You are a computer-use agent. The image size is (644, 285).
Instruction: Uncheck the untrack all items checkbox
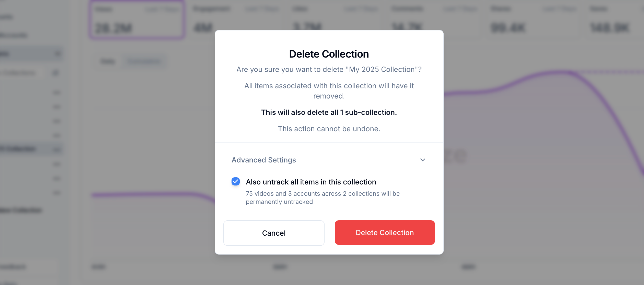(236, 182)
